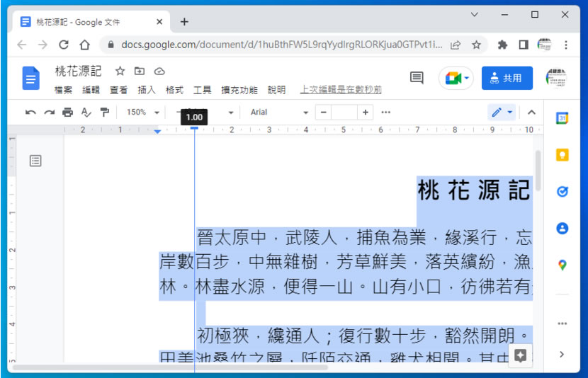Screen dimensions: 588x378
Task: Open Google Tasks in side panel
Action: click(562, 192)
